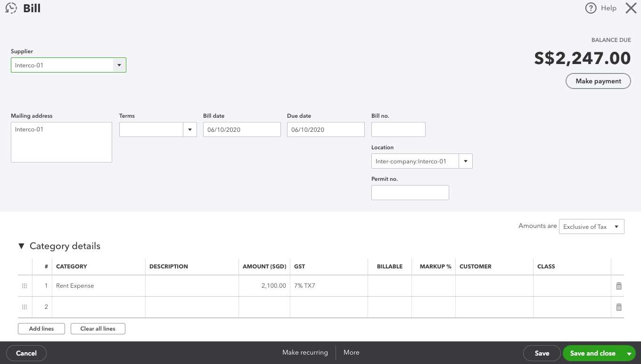Delete the Rent Expense line with its trash icon
641x364 pixels.
coord(619,286)
